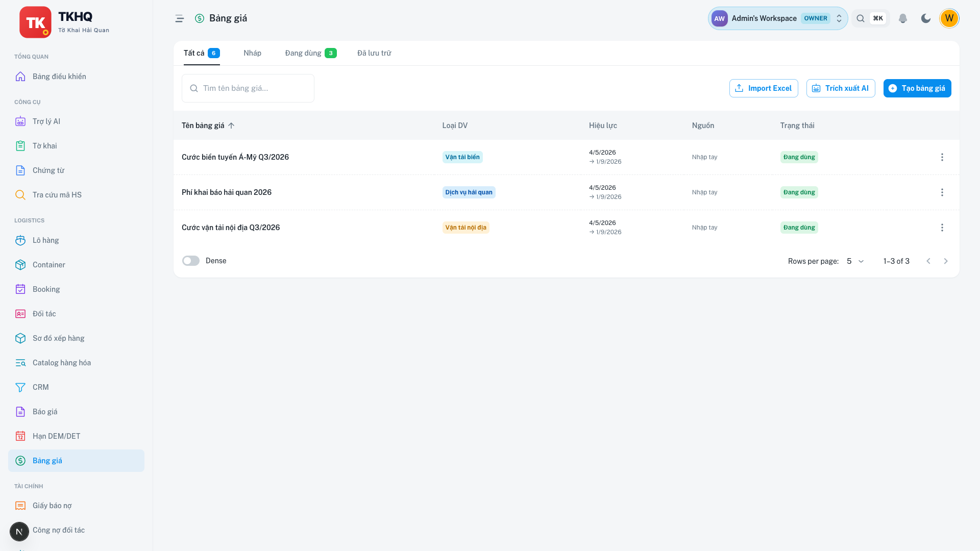Click Tạo bảng giá button
Screen dimensions: 980x551
tap(917, 88)
